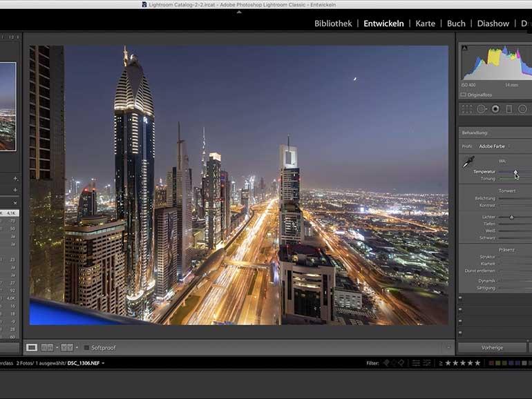532x399 pixels.
Task: Open Y|Y view options dropdown arrow
Action: click(77, 347)
